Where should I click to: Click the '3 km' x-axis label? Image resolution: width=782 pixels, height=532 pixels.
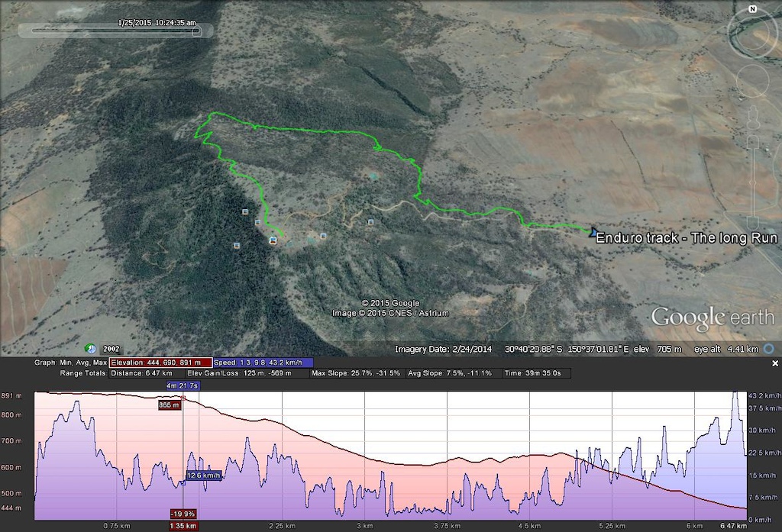tap(364, 526)
